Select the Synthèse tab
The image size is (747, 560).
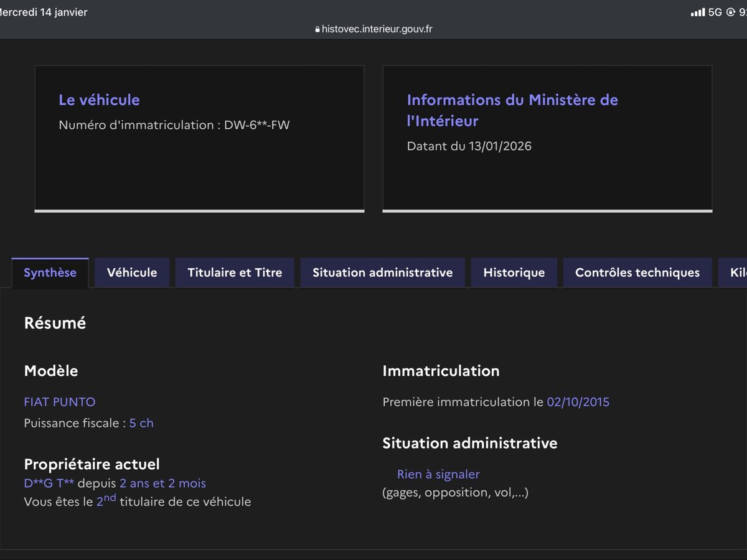[50, 273]
